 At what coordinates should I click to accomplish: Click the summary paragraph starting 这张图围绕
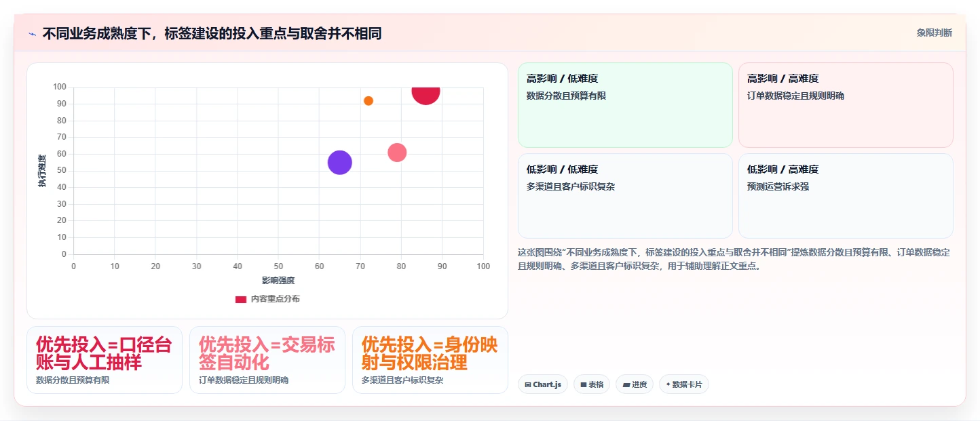734,259
